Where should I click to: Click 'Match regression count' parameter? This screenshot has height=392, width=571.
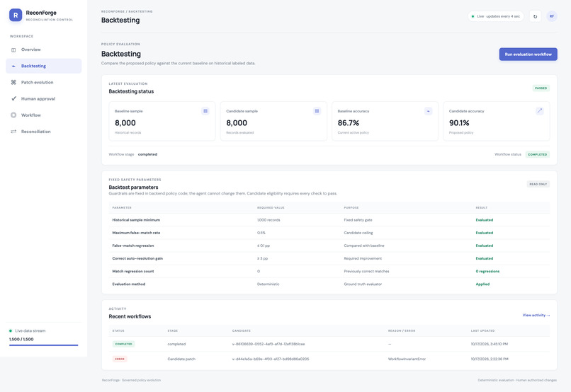point(133,271)
